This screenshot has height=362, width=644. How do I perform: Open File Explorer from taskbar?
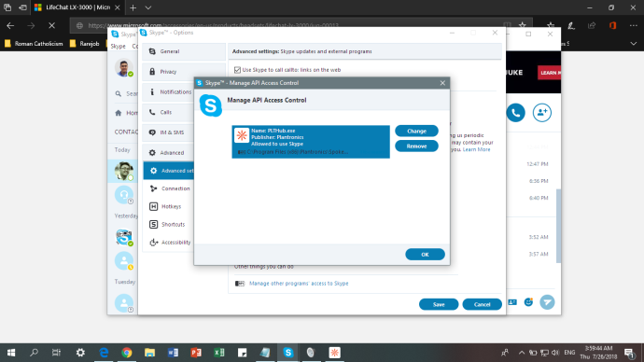149,353
